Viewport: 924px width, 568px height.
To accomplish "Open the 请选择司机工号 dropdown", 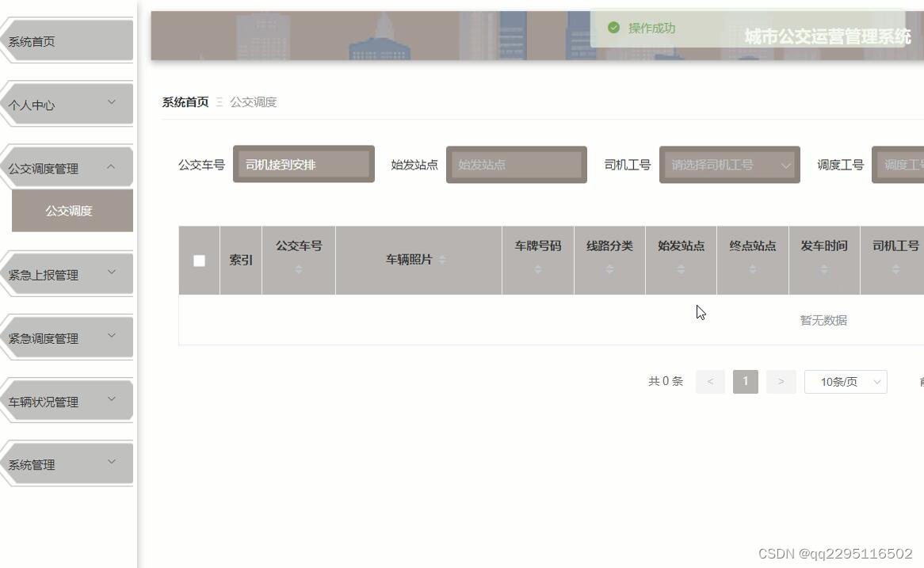I will pyautogui.click(x=728, y=165).
